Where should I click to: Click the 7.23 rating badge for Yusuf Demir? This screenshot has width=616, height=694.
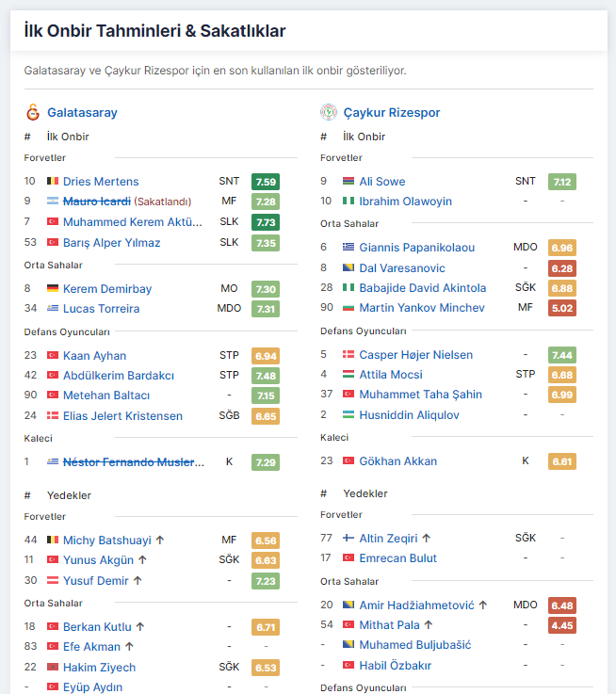tap(266, 581)
